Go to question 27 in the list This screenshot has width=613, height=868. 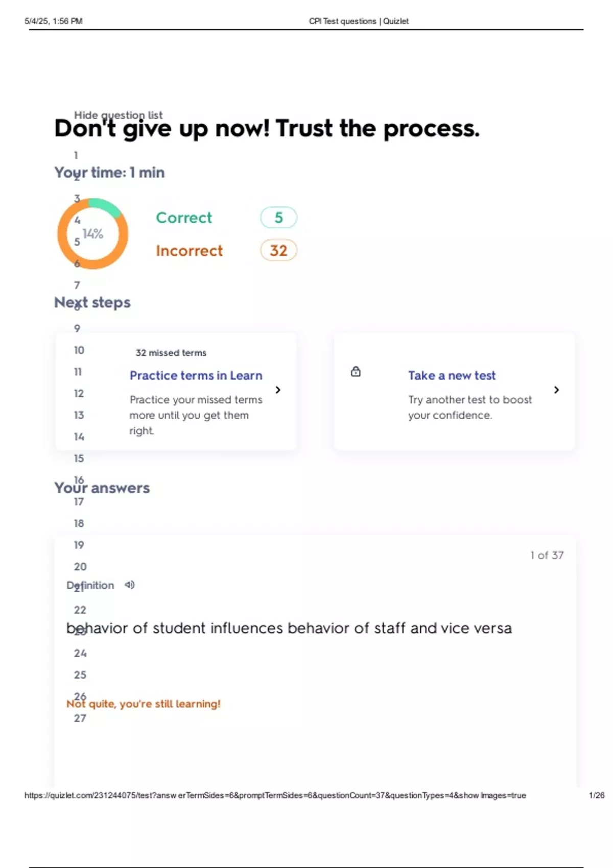[x=80, y=718]
